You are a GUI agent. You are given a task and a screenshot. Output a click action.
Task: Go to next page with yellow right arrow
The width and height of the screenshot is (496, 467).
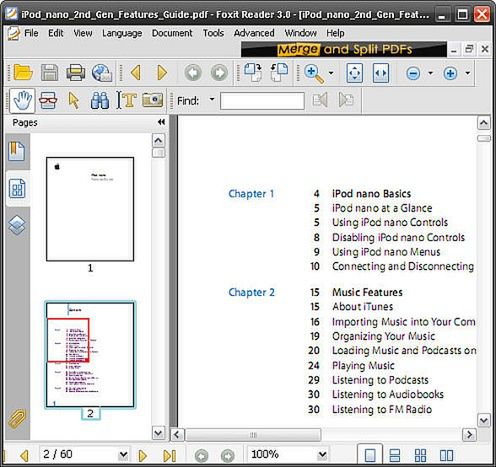click(x=162, y=73)
